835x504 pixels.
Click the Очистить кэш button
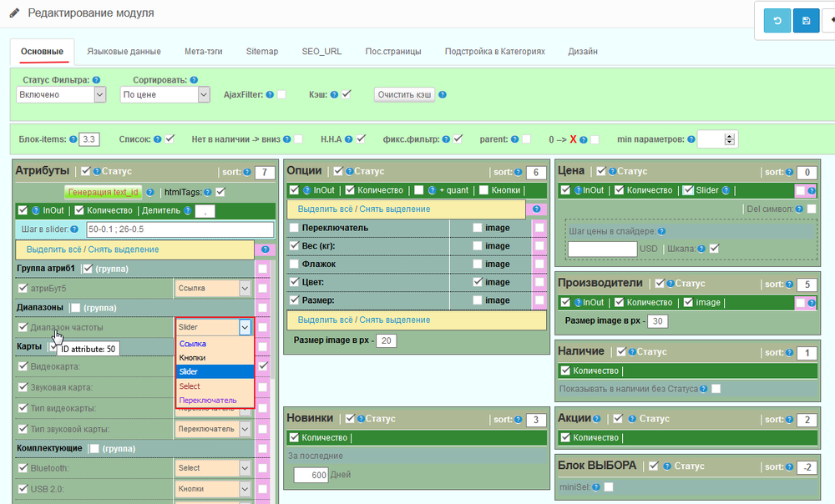(404, 95)
